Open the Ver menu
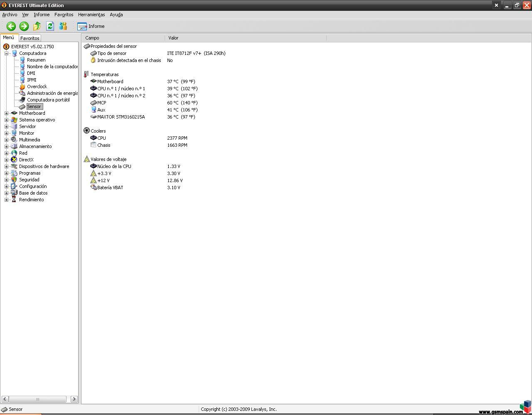 pos(25,15)
